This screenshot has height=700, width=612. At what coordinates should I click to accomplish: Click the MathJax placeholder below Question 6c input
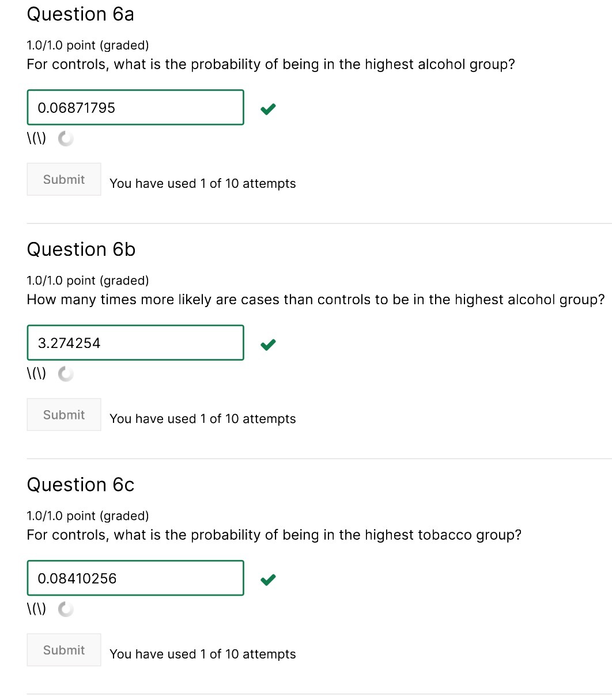[36, 608]
